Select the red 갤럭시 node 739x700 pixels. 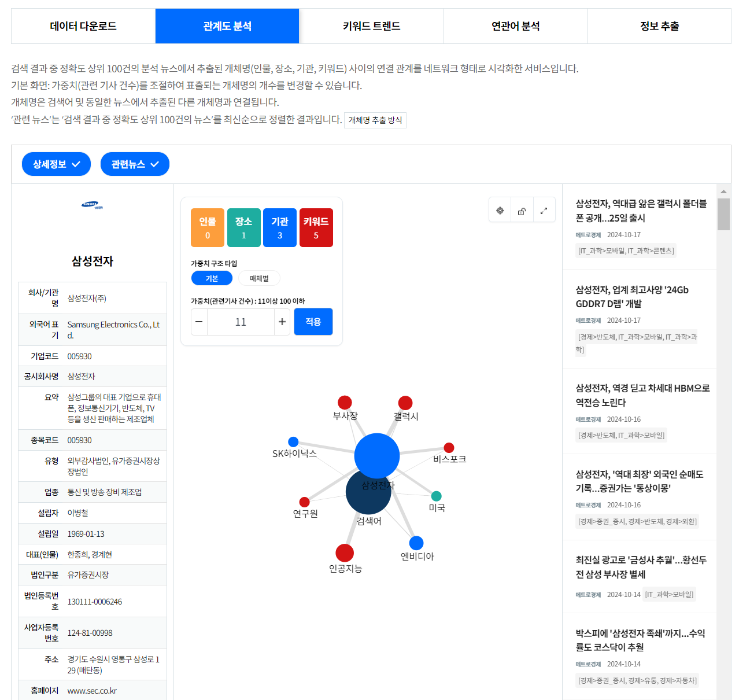(405, 403)
